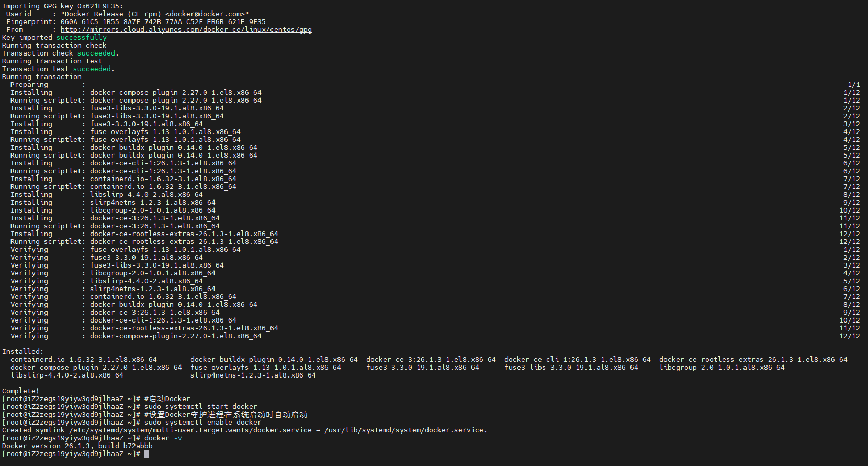Open the aliyun mirrors GPG key URL
868x466 pixels.
pos(186,30)
